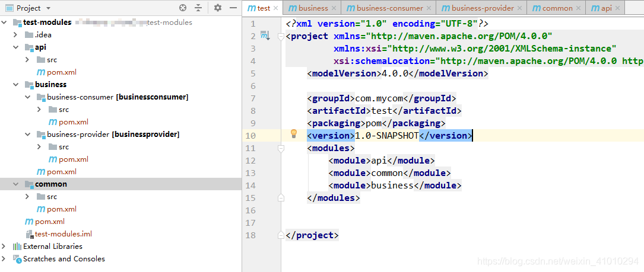Click the External Libraries bar-chart icon
644x272 pixels.
(x=17, y=247)
